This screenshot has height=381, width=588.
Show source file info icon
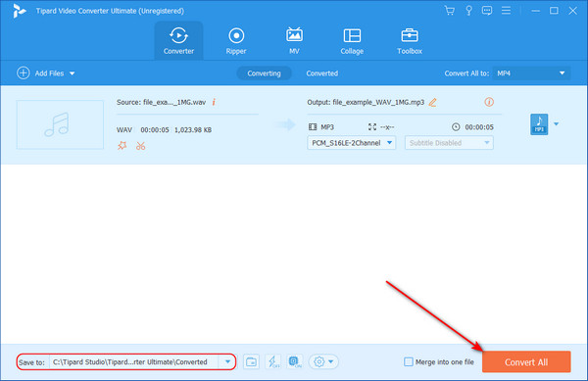click(x=214, y=102)
